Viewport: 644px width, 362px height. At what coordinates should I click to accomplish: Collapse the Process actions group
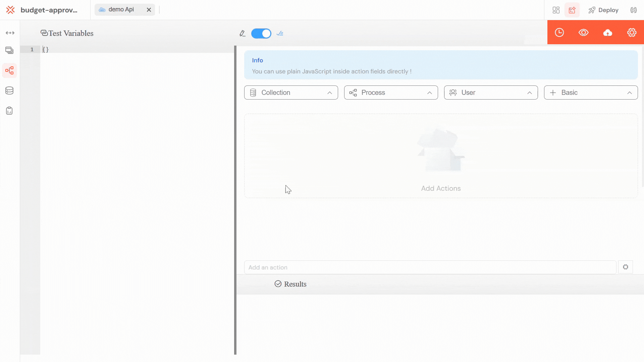(430, 93)
